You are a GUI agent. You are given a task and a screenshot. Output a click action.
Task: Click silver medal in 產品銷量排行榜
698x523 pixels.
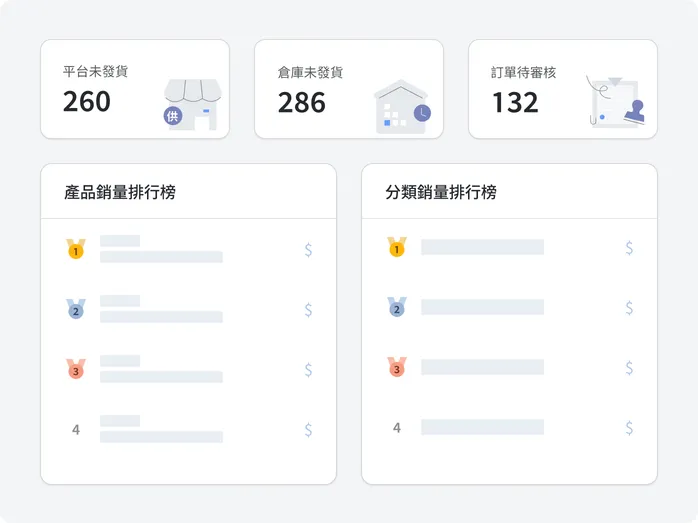click(76, 309)
